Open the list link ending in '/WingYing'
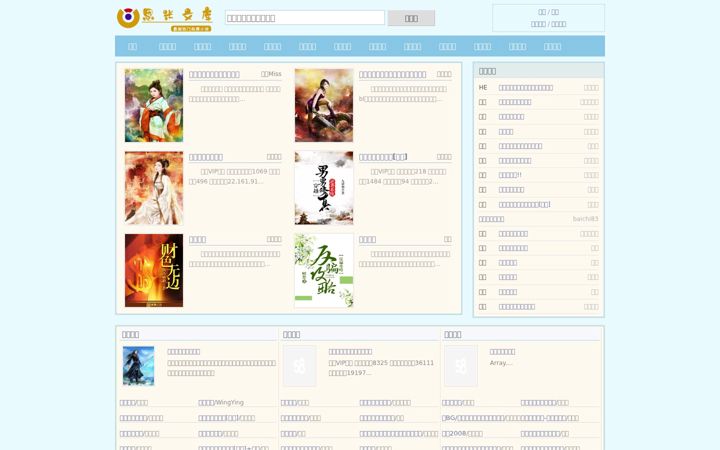This screenshot has width=720, height=450. click(x=221, y=403)
